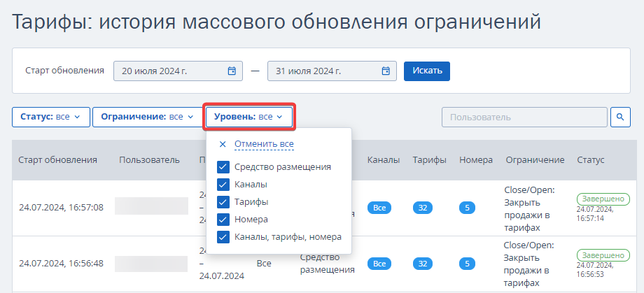Toggle the Тарифы checkbox
Viewport: 644px width, 293px height.
(223, 202)
